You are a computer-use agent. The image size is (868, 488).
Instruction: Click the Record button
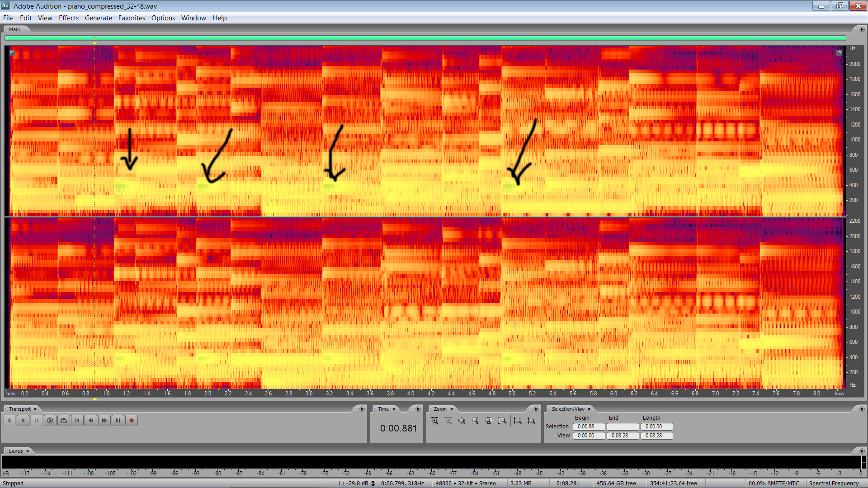point(132,421)
